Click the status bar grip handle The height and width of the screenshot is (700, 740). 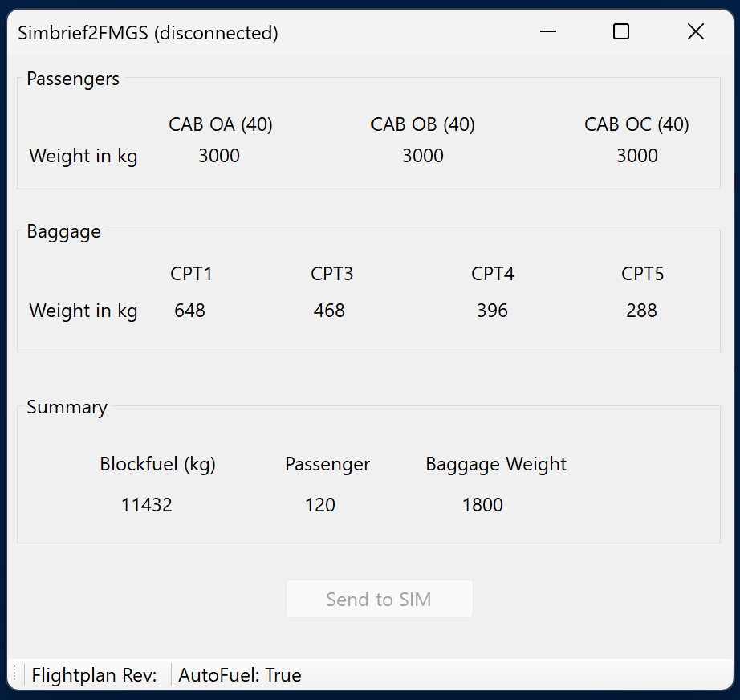pyautogui.click(x=15, y=674)
